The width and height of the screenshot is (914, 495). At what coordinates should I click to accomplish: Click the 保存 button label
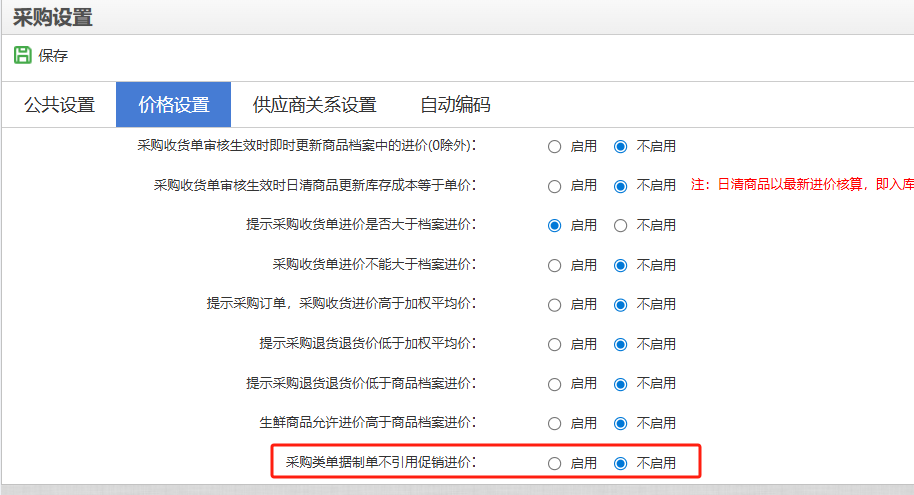pos(53,56)
